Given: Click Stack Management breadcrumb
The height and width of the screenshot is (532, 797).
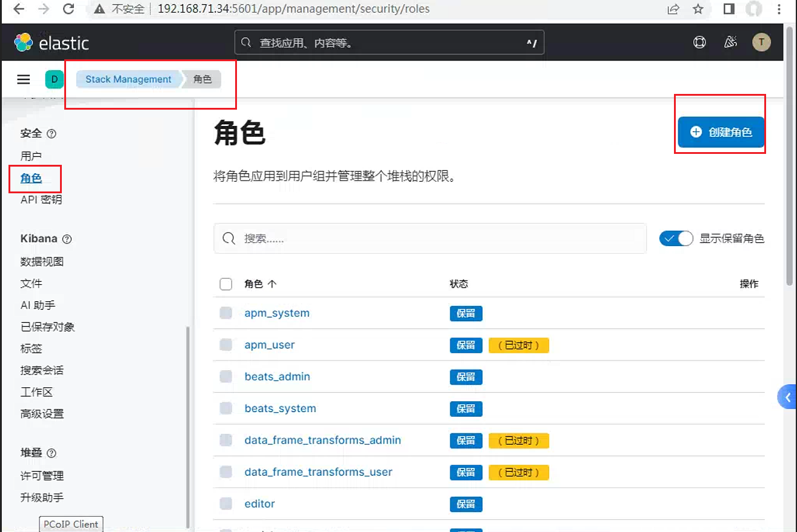Looking at the screenshot, I should pos(128,79).
